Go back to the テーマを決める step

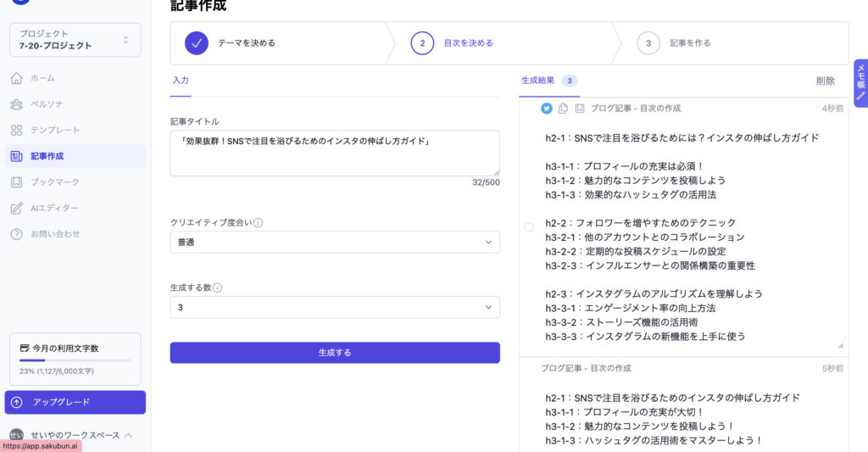[x=246, y=43]
